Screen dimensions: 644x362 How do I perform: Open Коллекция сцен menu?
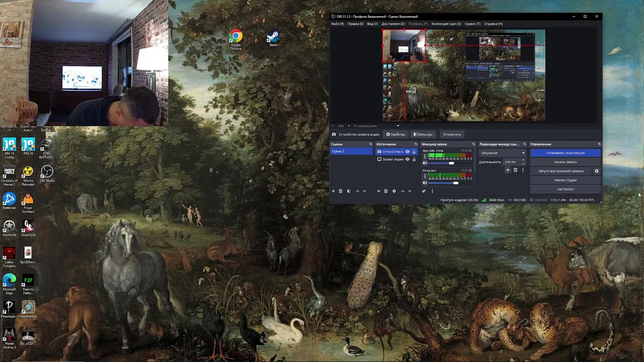point(446,24)
